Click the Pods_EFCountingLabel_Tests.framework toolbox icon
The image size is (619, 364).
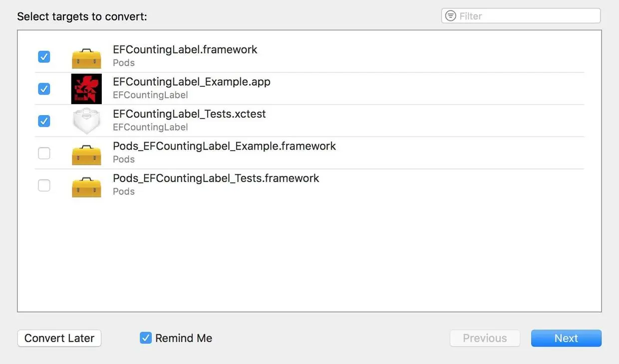[x=86, y=187]
